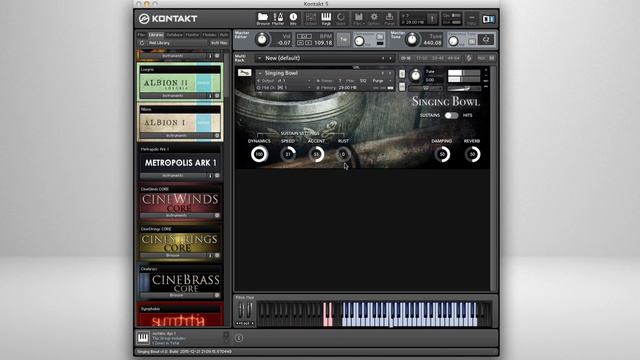Click the Damping knob

point(442,154)
